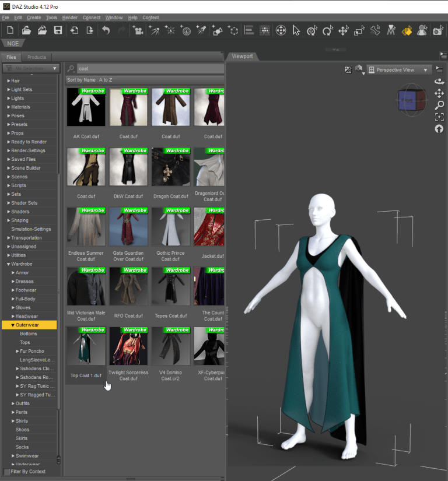This screenshot has width=448, height=481.
Task: Select the Files tab
Action: pyautogui.click(x=11, y=57)
